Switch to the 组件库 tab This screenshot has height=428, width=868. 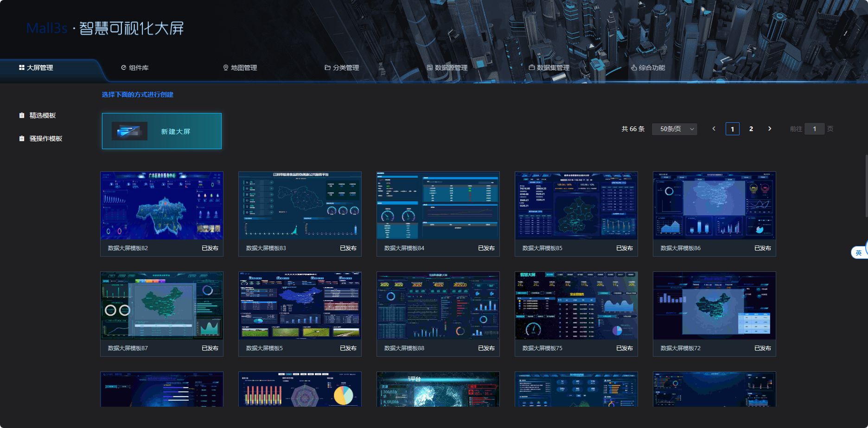point(135,68)
